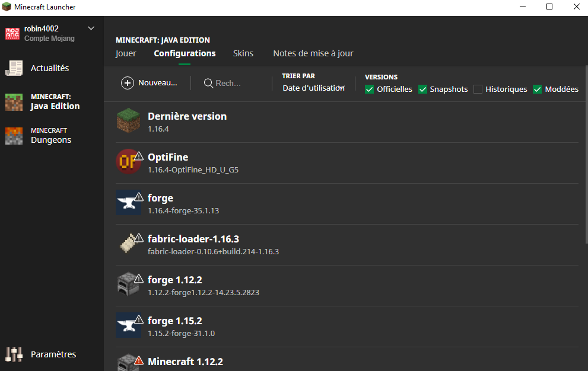Click the fabric-loader-1.16.3 profile icon

point(128,244)
